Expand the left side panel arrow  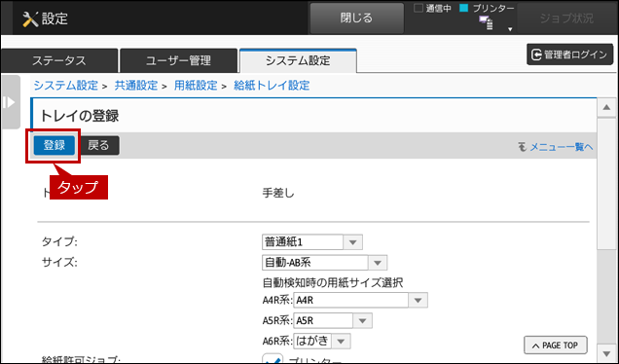click(11, 102)
